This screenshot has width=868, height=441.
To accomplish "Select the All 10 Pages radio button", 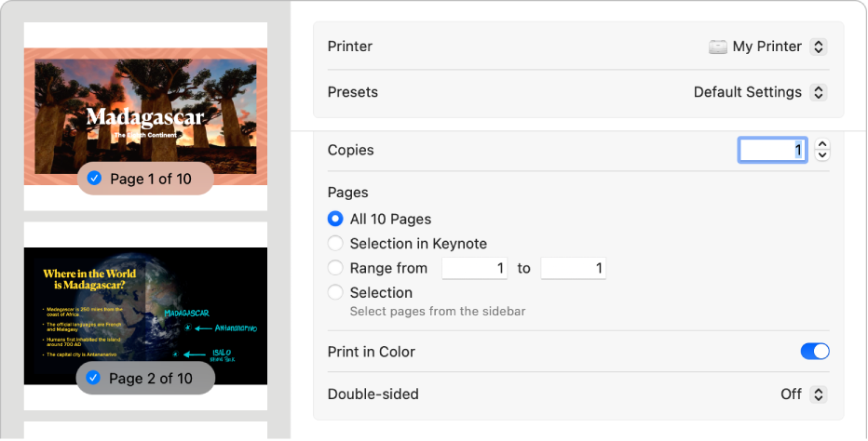I will coord(335,220).
